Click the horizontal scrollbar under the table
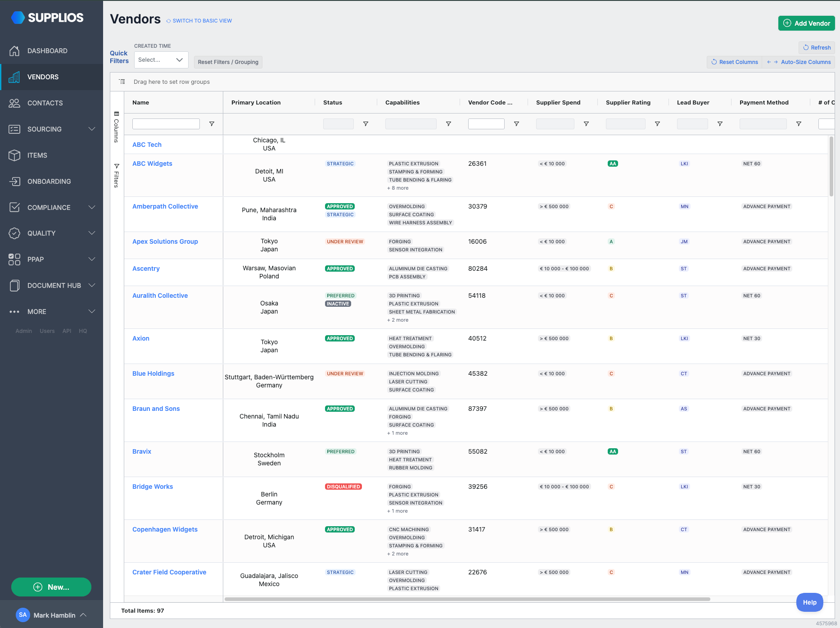 467,599
